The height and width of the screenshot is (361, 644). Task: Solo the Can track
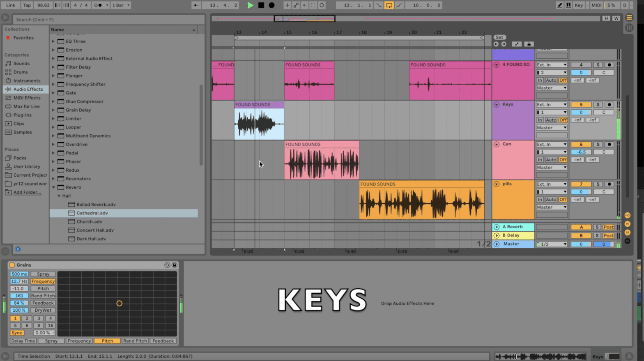click(598, 145)
